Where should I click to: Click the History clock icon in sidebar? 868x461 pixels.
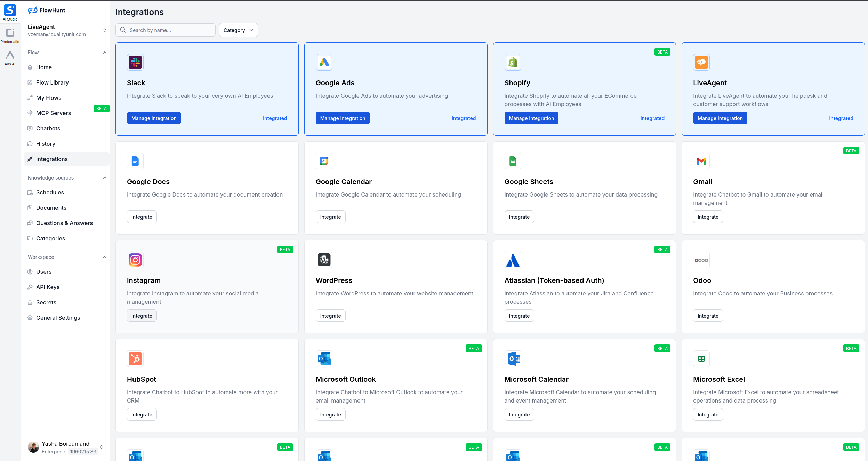(x=30, y=144)
